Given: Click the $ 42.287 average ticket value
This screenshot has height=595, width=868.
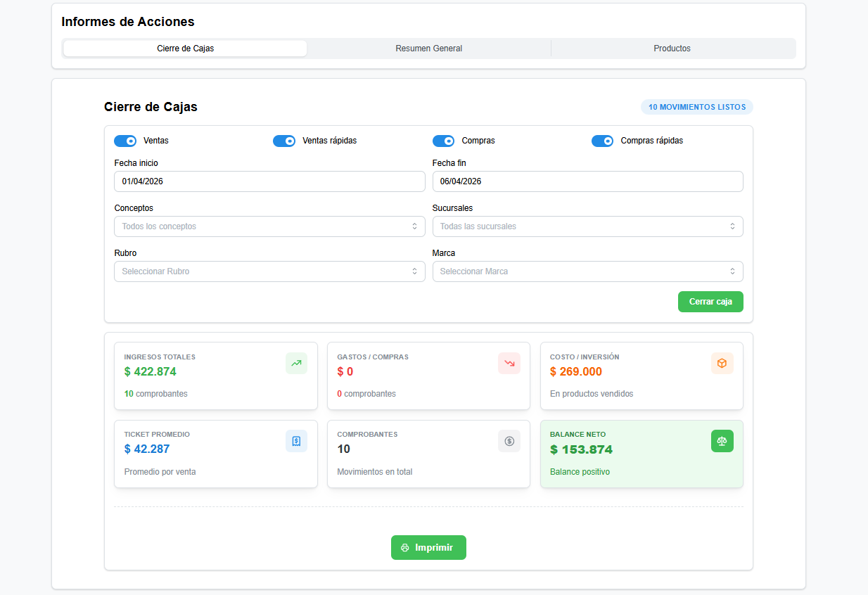Looking at the screenshot, I should click(x=147, y=449).
